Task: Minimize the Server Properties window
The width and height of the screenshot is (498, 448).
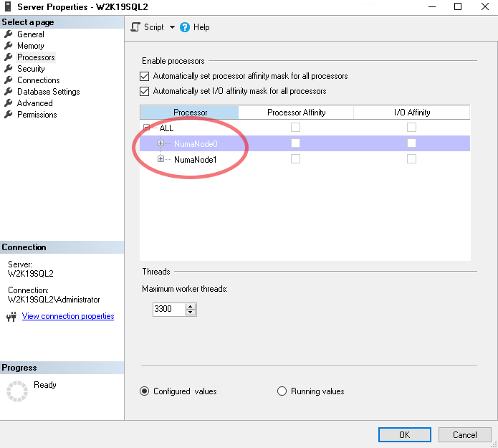Action: click(x=432, y=6)
